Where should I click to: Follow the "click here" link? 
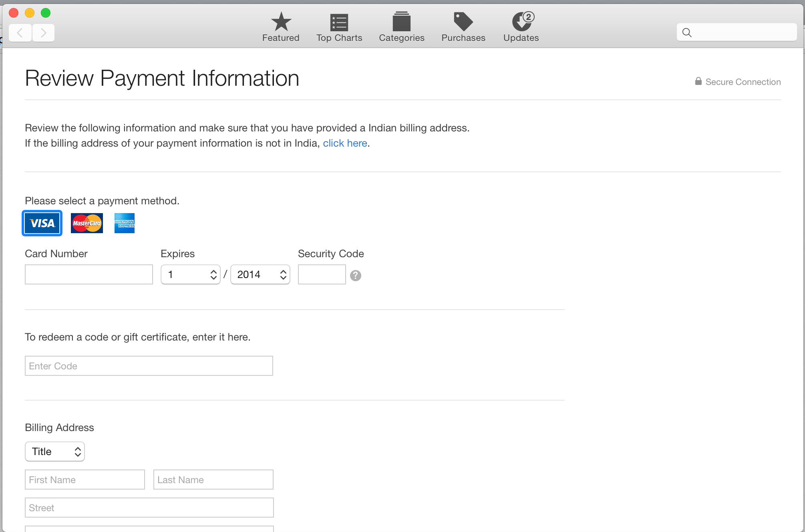[345, 143]
